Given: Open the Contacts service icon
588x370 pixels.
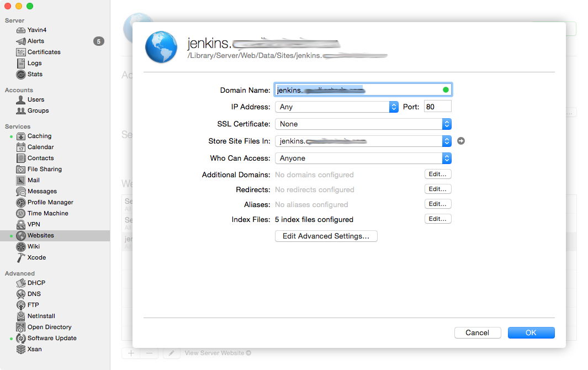Looking at the screenshot, I should pyautogui.click(x=20, y=158).
